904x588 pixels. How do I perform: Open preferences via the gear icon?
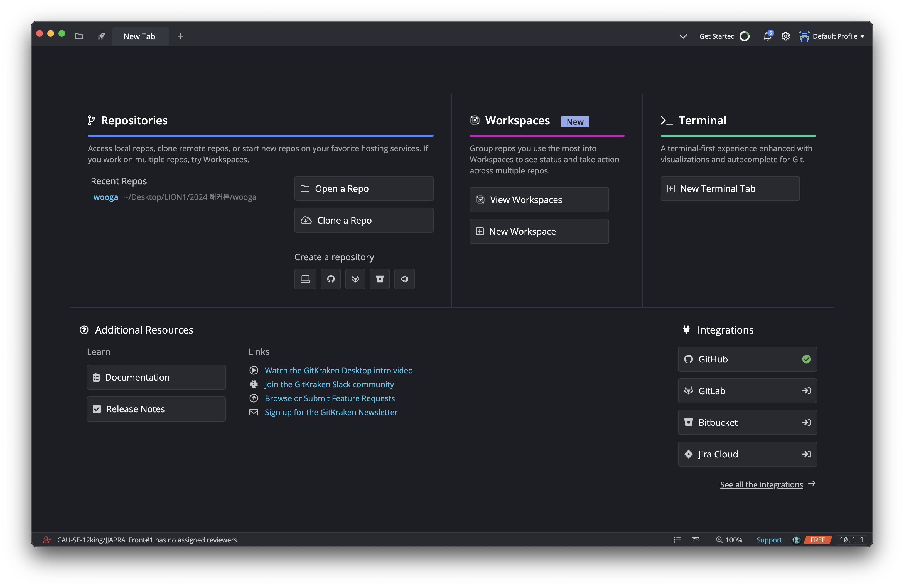click(785, 36)
